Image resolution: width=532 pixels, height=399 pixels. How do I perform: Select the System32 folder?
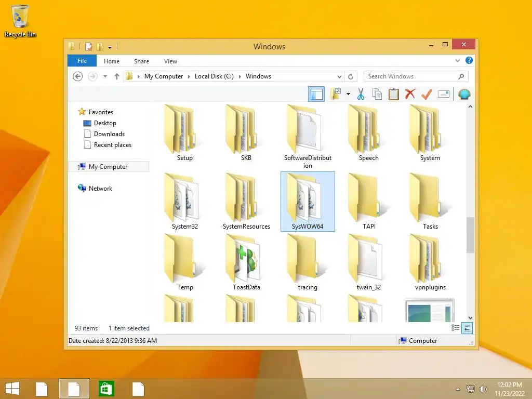[x=184, y=202]
